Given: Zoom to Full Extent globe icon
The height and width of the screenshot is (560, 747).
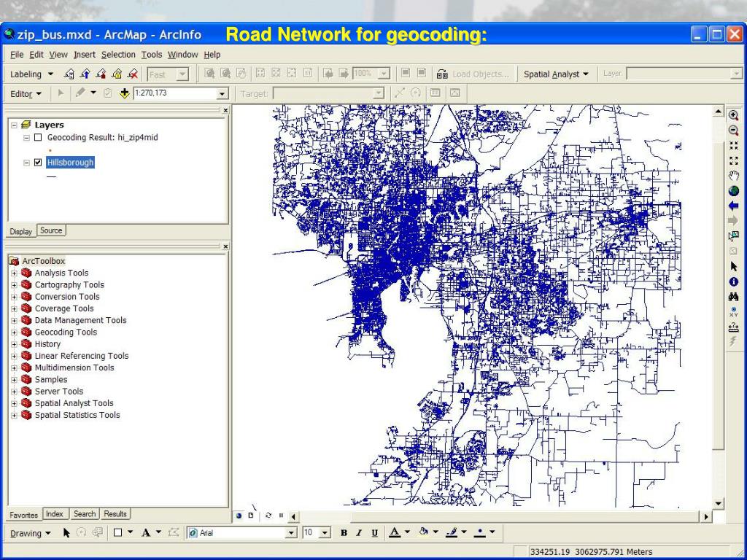Looking at the screenshot, I should (734, 191).
